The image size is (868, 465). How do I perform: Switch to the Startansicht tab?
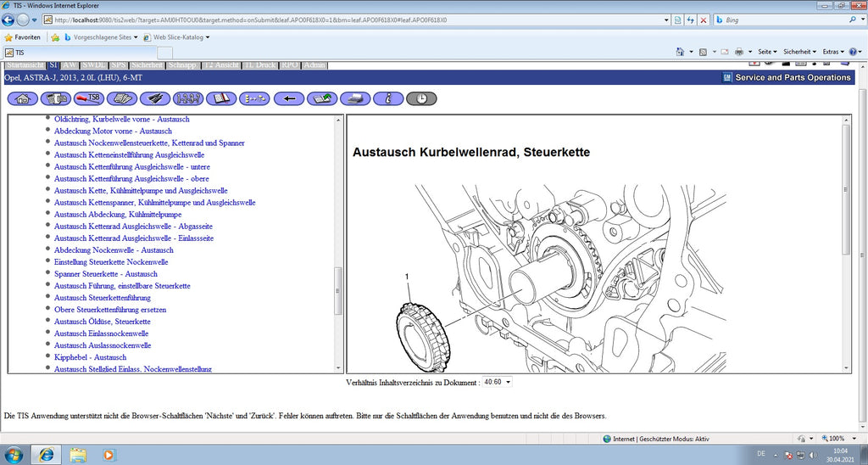(x=25, y=64)
